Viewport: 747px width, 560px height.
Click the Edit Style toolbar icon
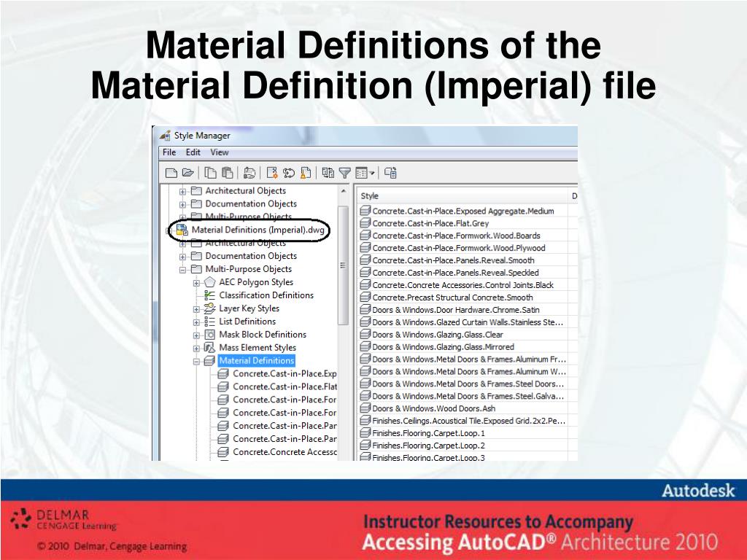[249, 173]
